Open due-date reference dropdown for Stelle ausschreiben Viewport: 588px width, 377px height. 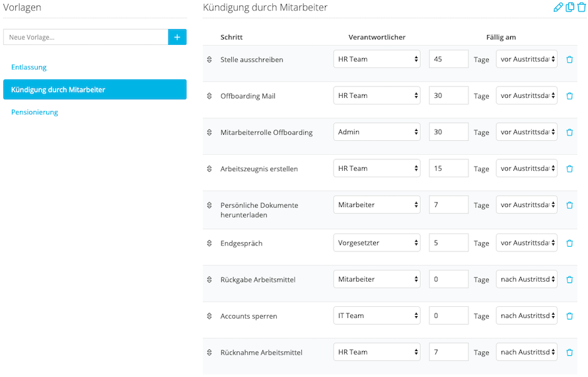[527, 59]
